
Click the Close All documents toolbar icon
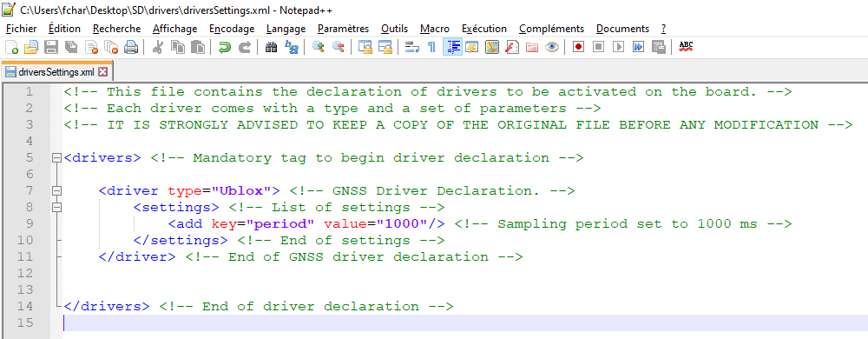coord(111,47)
